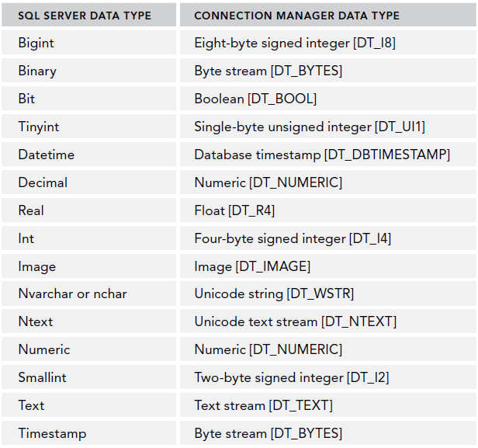Click the Connection Manager Data Type header
Image resolution: width=478 pixels, height=448 pixels.
coord(296,16)
